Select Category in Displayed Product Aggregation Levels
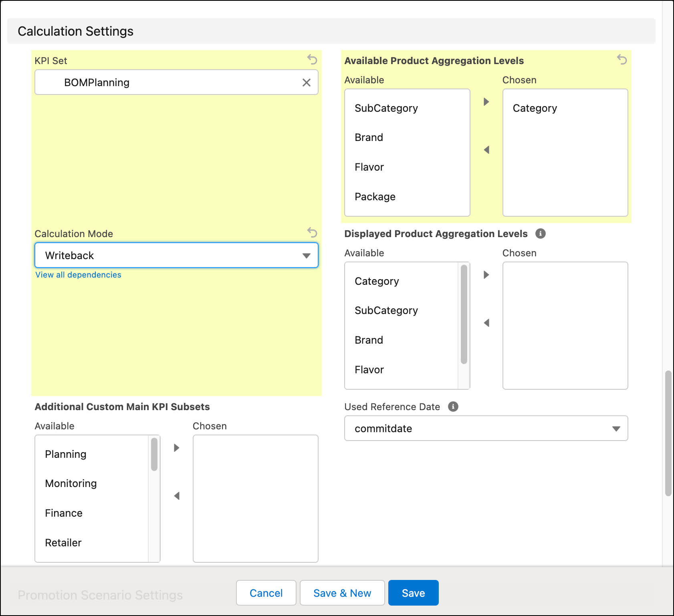Viewport: 674px width, 616px height. 402,281
